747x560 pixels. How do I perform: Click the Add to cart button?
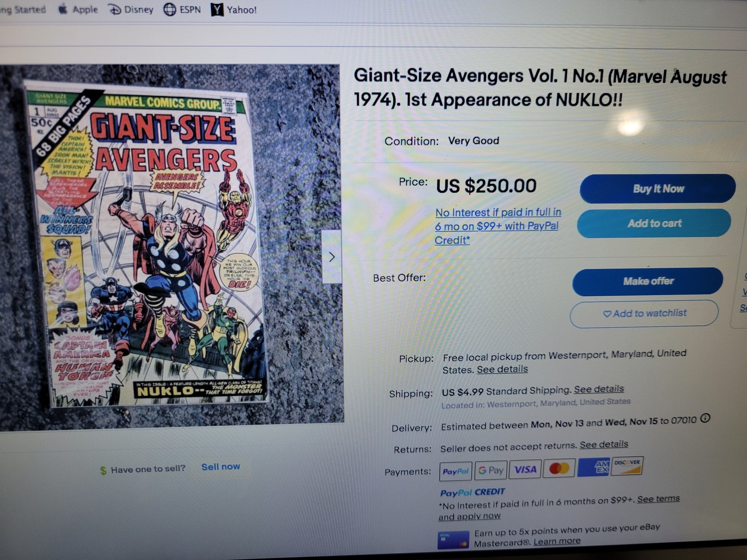coord(654,223)
